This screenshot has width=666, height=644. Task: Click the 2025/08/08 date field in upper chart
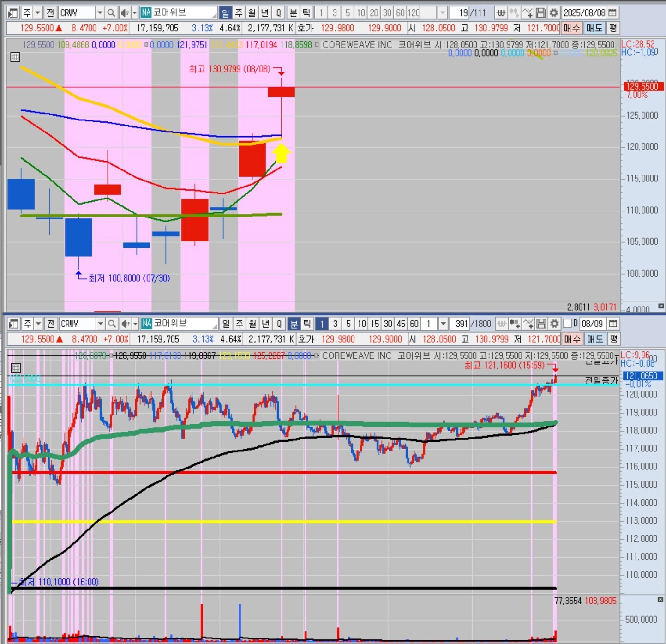tap(584, 12)
